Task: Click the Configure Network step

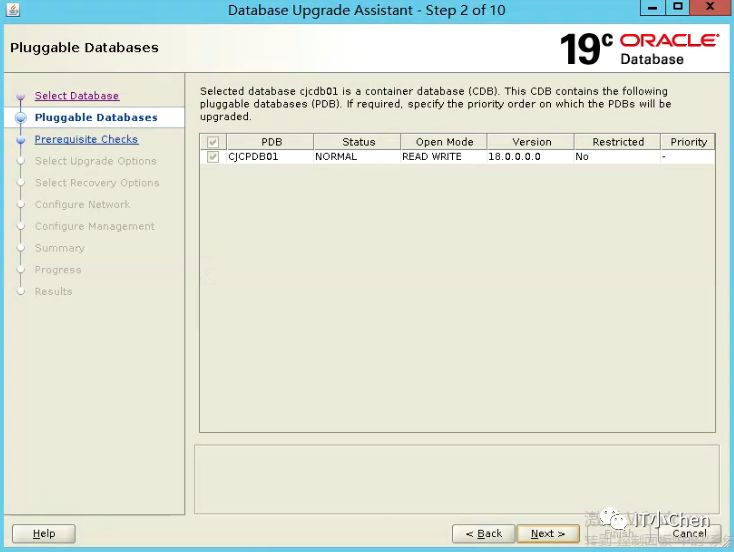Action: click(x=82, y=204)
